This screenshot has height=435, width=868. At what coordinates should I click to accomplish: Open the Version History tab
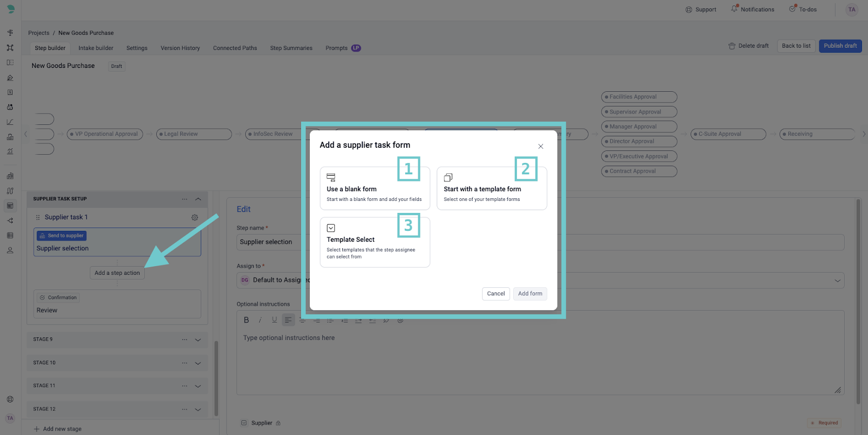click(180, 48)
